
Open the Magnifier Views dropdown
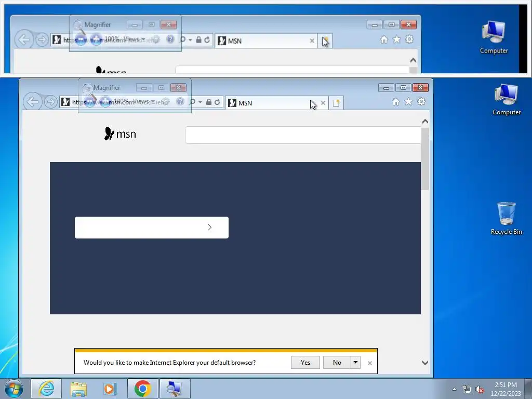144,101
